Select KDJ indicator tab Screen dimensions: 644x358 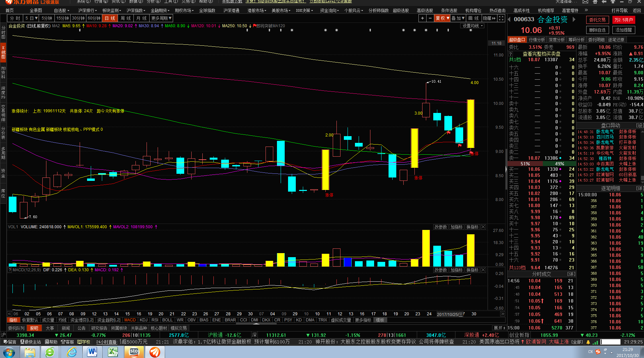[144, 320]
